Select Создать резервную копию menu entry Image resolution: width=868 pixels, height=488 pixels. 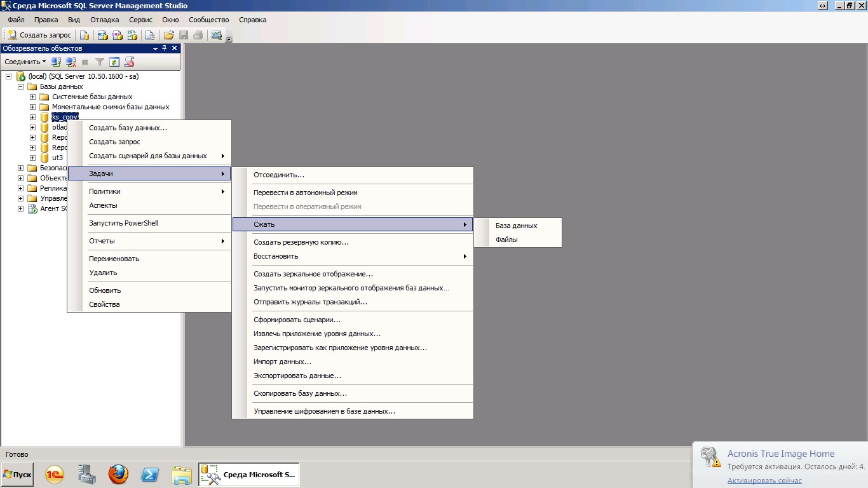coord(301,242)
